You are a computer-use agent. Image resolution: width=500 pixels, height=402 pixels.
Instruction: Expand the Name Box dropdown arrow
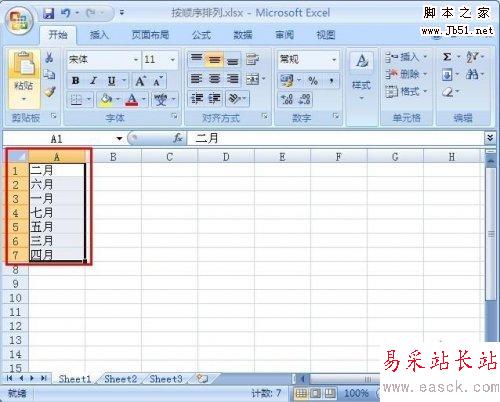[x=119, y=139]
